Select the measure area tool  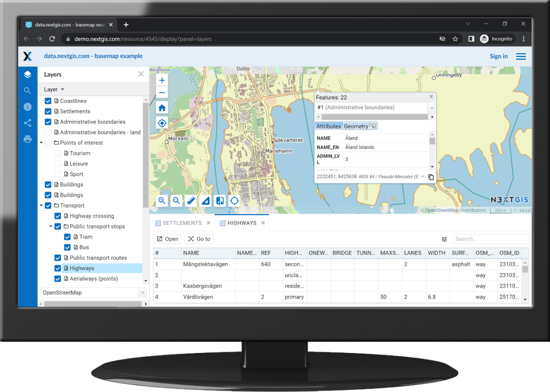pos(205,201)
